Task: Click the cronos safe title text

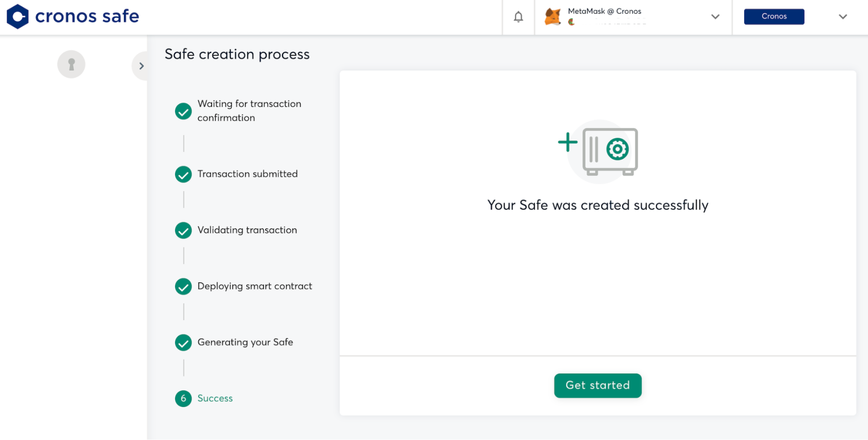Action: click(x=87, y=17)
